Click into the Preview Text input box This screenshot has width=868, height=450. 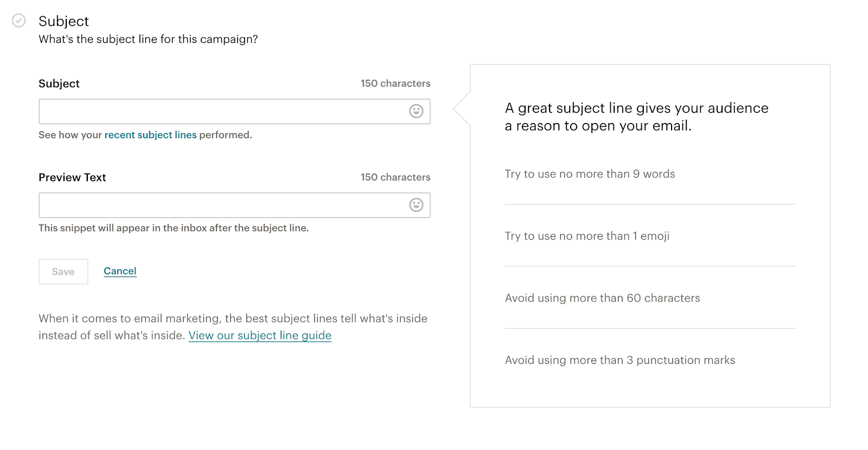point(222,205)
